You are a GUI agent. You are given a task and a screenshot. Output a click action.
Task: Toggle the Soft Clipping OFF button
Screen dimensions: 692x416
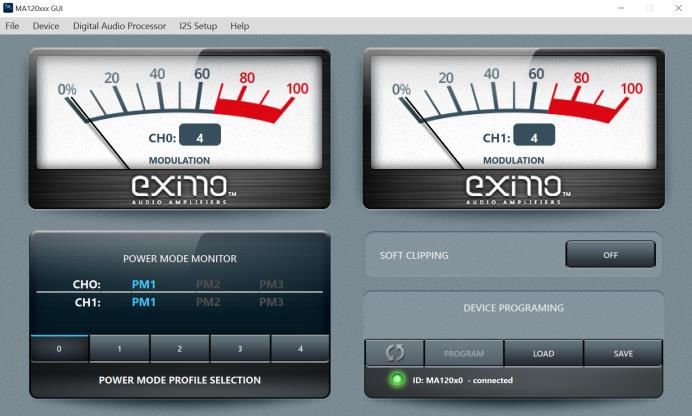[x=610, y=255]
